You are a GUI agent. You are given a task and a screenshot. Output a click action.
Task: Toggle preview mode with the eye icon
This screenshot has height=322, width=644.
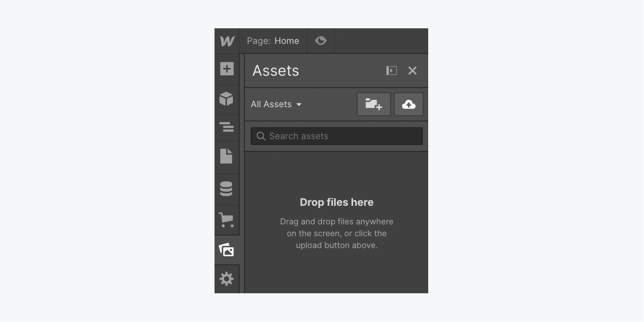coord(320,41)
